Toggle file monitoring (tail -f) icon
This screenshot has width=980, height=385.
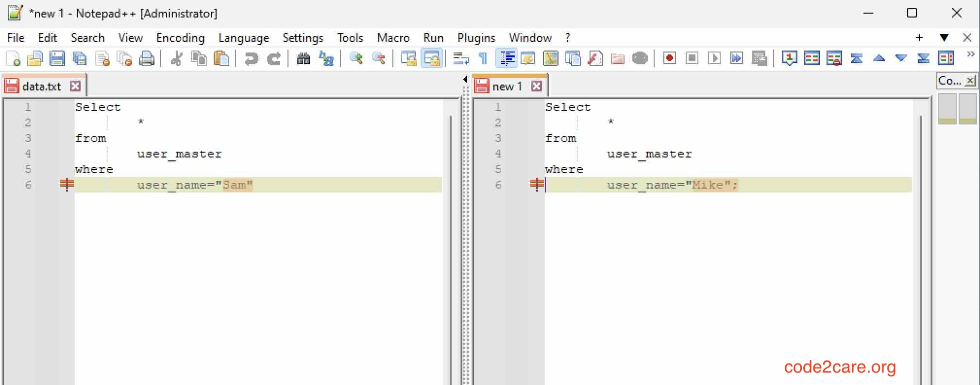640,59
